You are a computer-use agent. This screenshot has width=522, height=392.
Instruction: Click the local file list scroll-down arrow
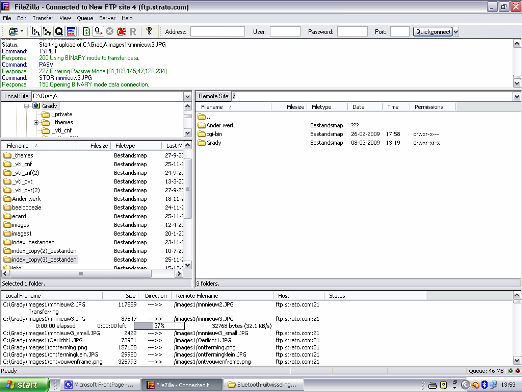(188, 265)
